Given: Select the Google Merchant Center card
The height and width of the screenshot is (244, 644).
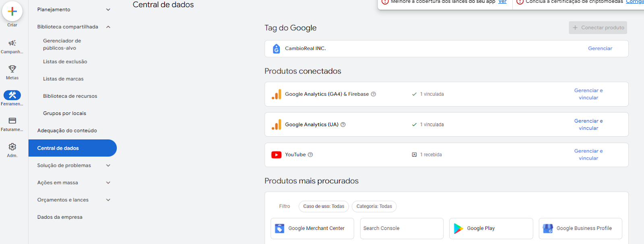Looking at the screenshot, I should 312,228.
